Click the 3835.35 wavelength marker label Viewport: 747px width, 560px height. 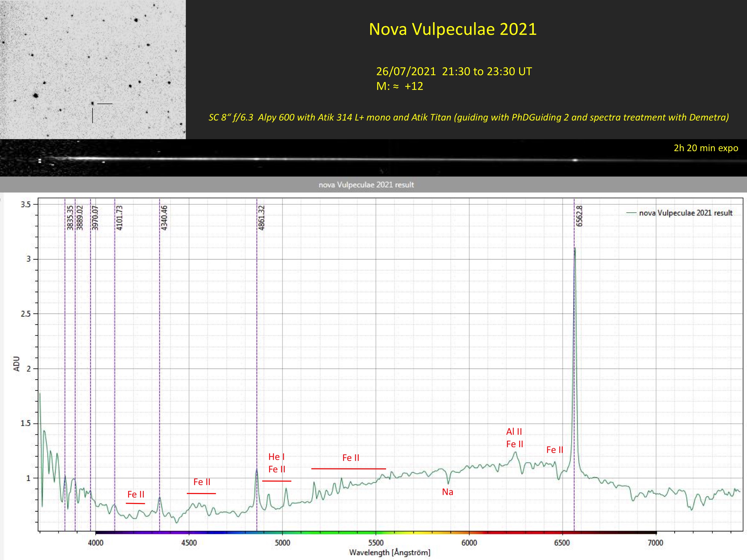coord(70,218)
